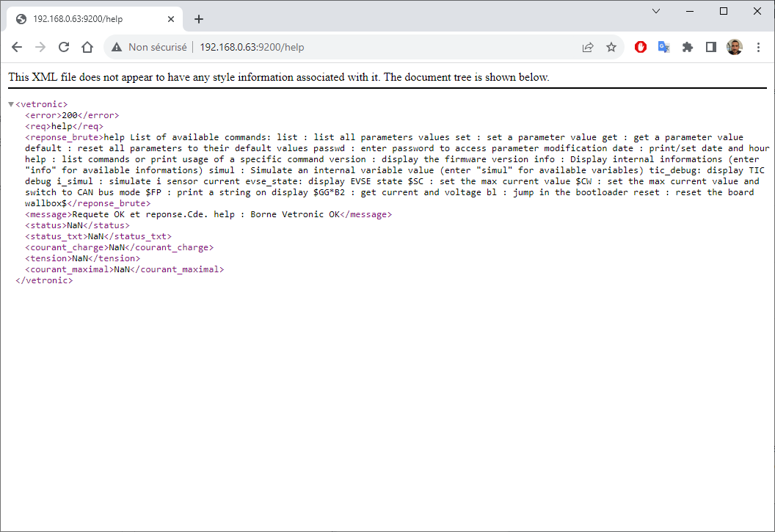Click the <status_txt>NaN line
The image size is (775, 532).
tap(98, 236)
